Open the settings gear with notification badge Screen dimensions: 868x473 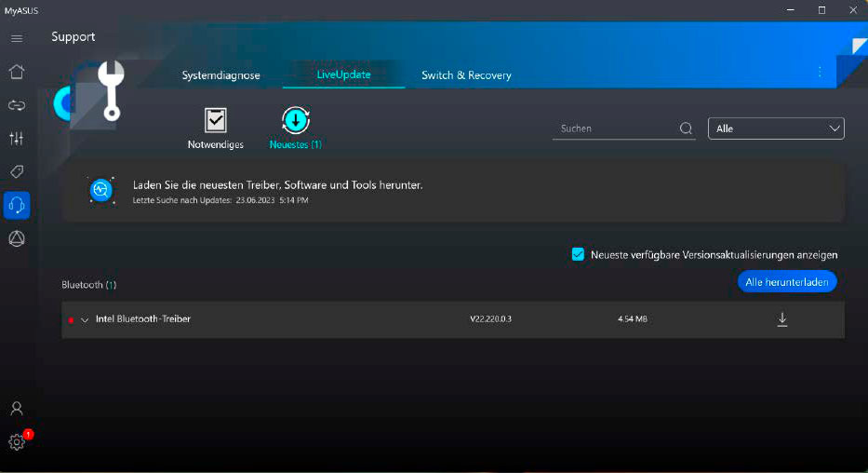[x=17, y=442]
